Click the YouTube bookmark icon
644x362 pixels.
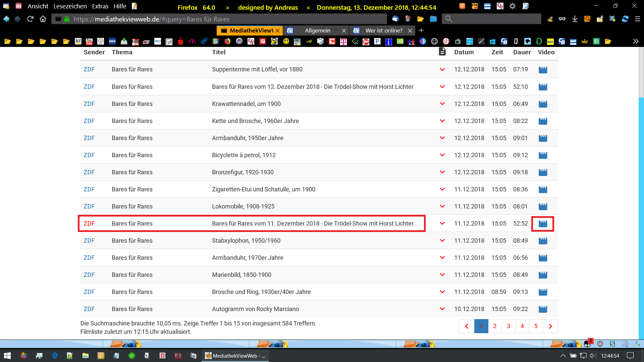pos(89,42)
